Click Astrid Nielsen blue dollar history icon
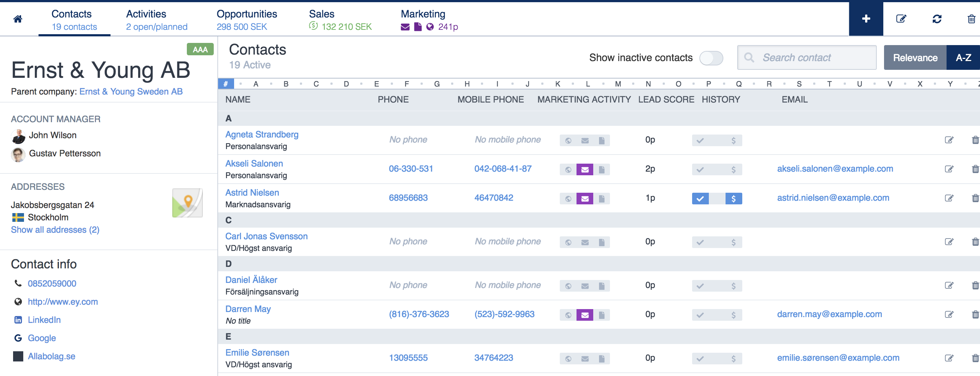Viewport: 980px width, 376px height. [734, 199]
